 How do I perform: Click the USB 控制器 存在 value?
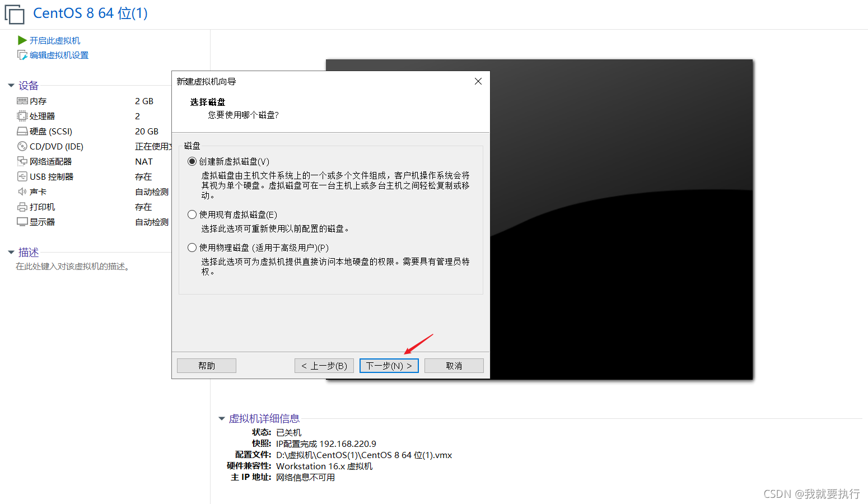click(x=143, y=176)
